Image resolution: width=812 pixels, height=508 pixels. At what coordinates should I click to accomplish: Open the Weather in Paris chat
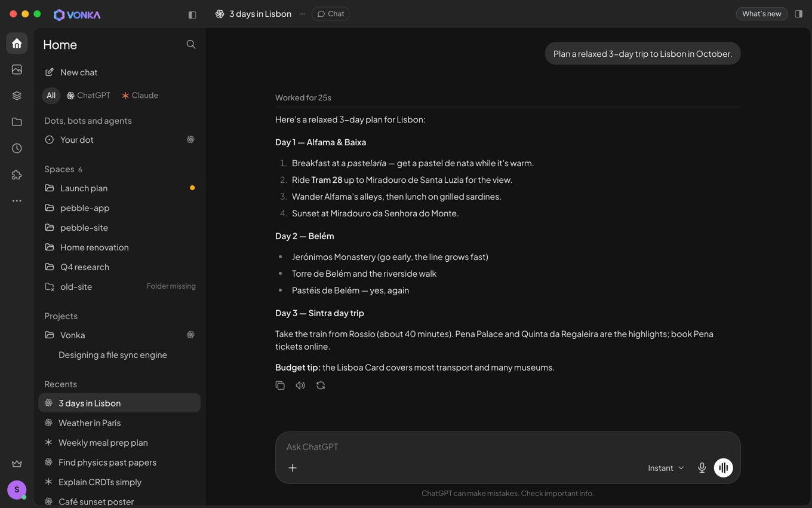click(x=119, y=423)
